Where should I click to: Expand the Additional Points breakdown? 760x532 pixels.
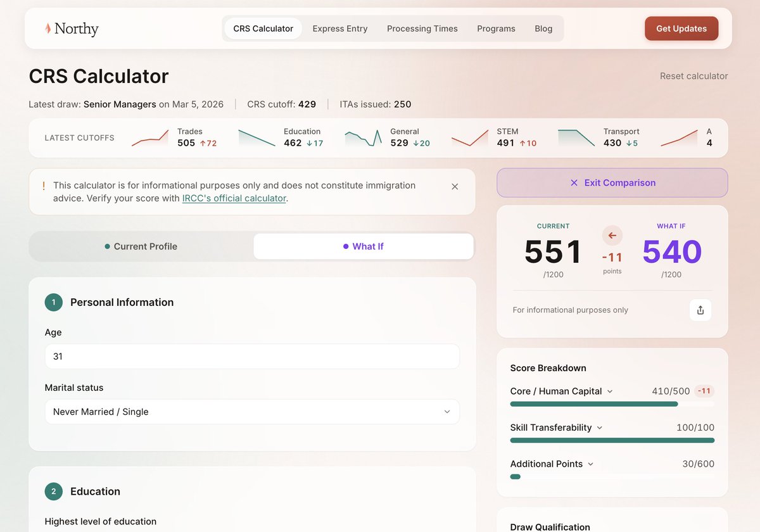point(552,464)
